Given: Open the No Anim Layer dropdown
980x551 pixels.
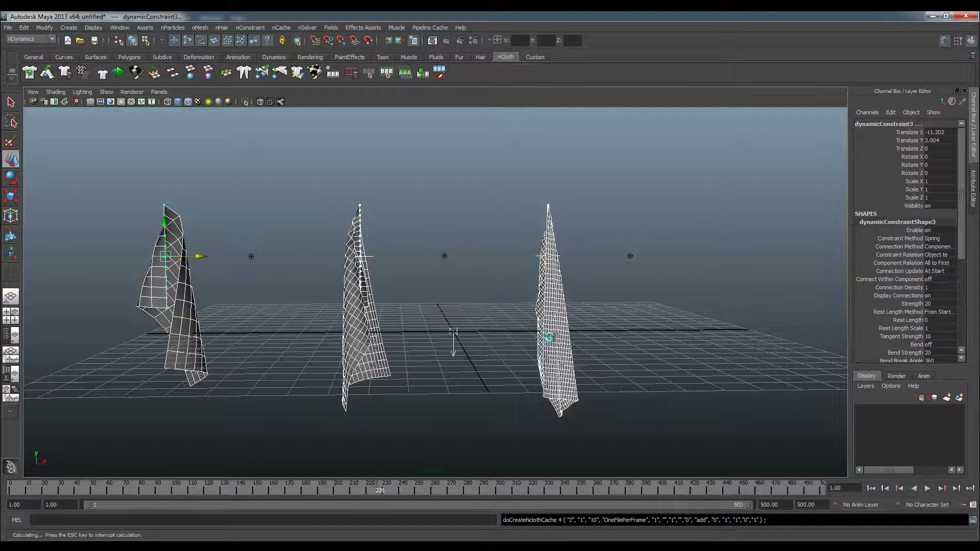Looking at the screenshot, I should (861, 505).
